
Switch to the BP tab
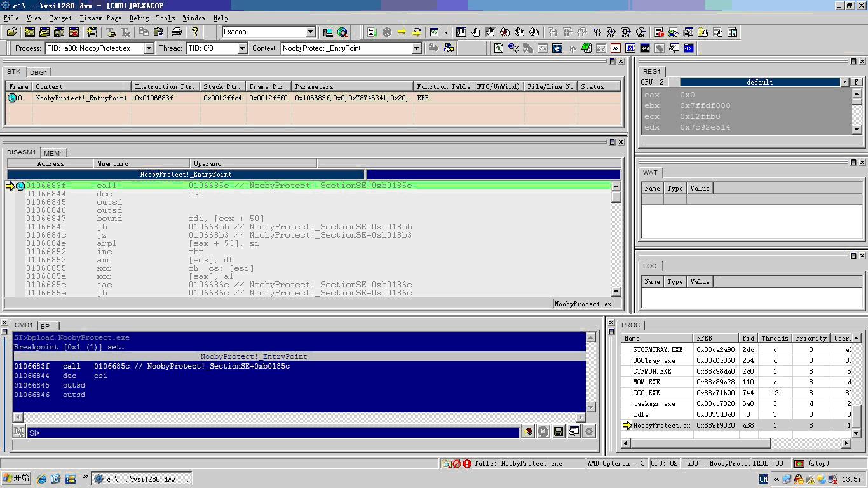coord(45,326)
